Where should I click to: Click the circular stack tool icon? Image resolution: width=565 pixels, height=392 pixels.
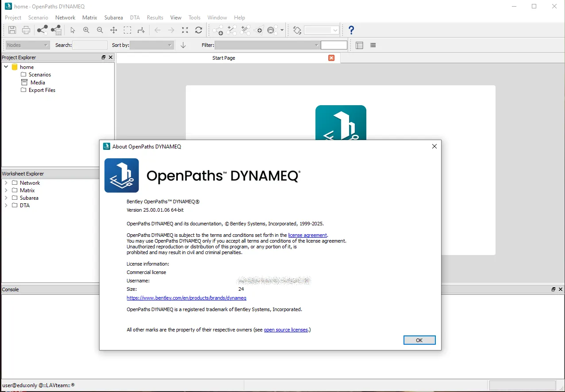[272, 30]
